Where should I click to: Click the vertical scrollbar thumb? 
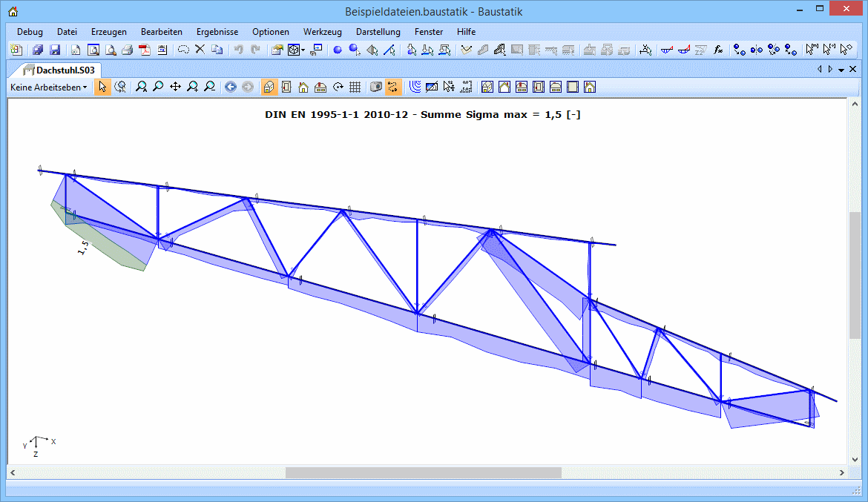pyautogui.click(x=855, y=274)
